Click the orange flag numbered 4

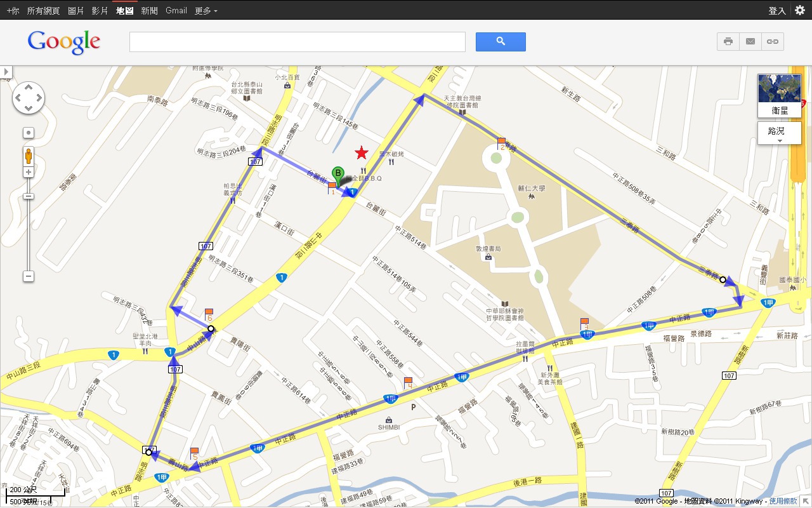(409, 383)
